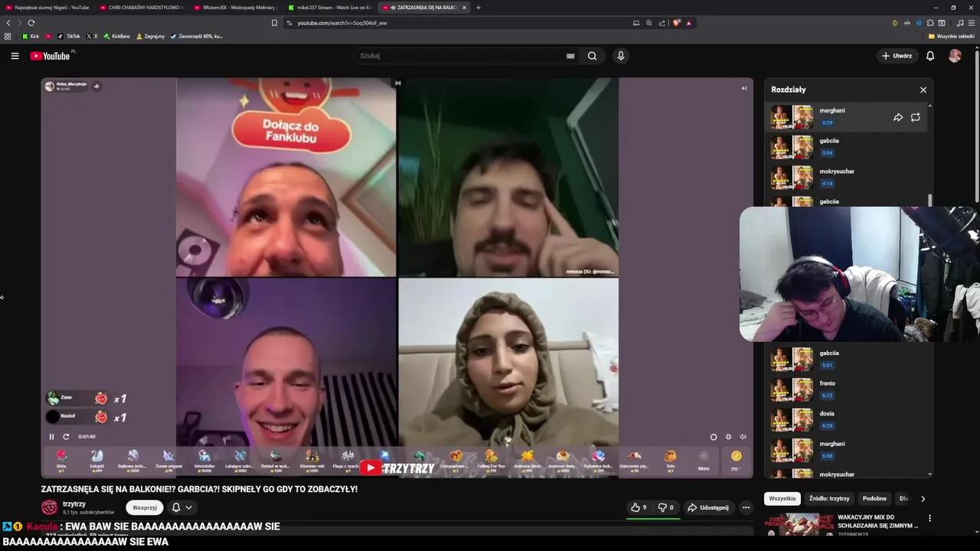Screen dimensions: 980x551
Task: Pause the video with the player pause button
Action: pos(52,437)
